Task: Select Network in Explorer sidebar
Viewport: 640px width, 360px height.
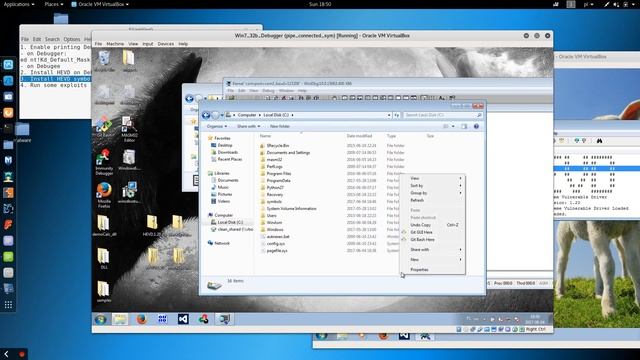Action: coord(222,243)
